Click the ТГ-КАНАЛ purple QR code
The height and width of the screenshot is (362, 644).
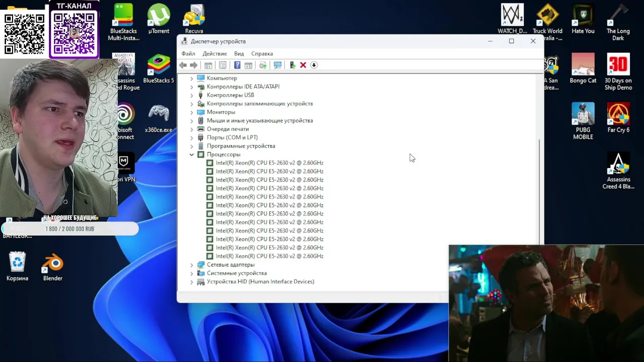point(74,33)
